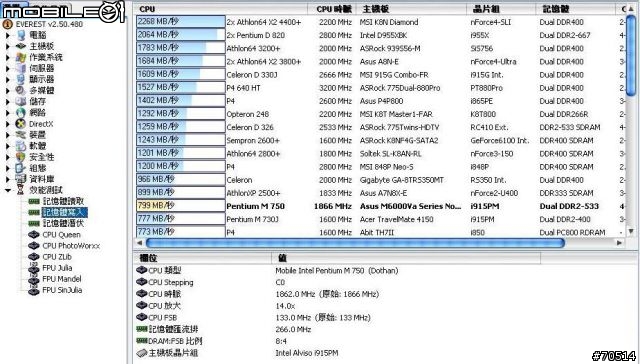This screenshot has height=364, width=640.
Task: Click the left arrow of horizontal scrollbar
Action: click(x=140, y=243)
